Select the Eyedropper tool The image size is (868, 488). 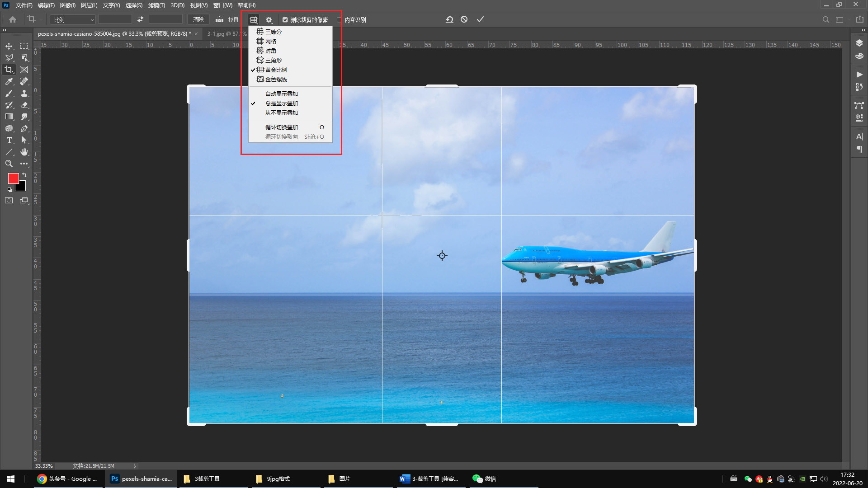pos(9,81)
